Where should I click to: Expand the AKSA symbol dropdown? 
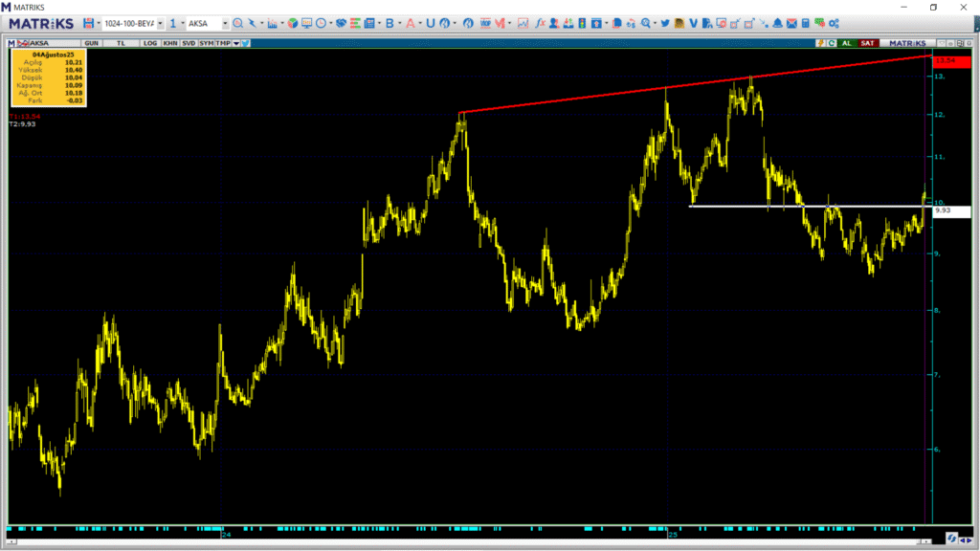point(225,22)
